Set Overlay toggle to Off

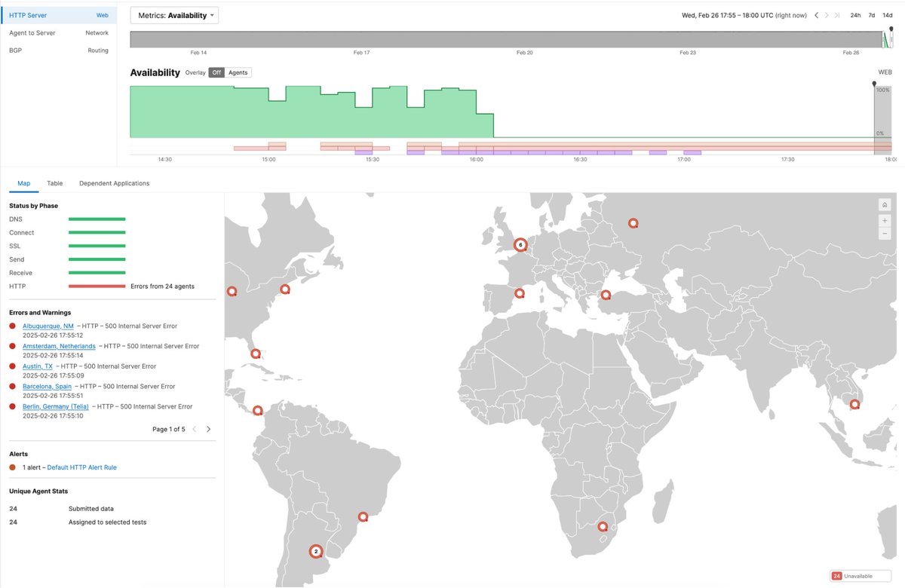216,72
